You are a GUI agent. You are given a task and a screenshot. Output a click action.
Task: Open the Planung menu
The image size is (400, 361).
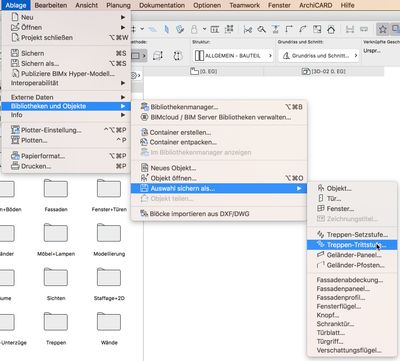(x=118, y=5)
